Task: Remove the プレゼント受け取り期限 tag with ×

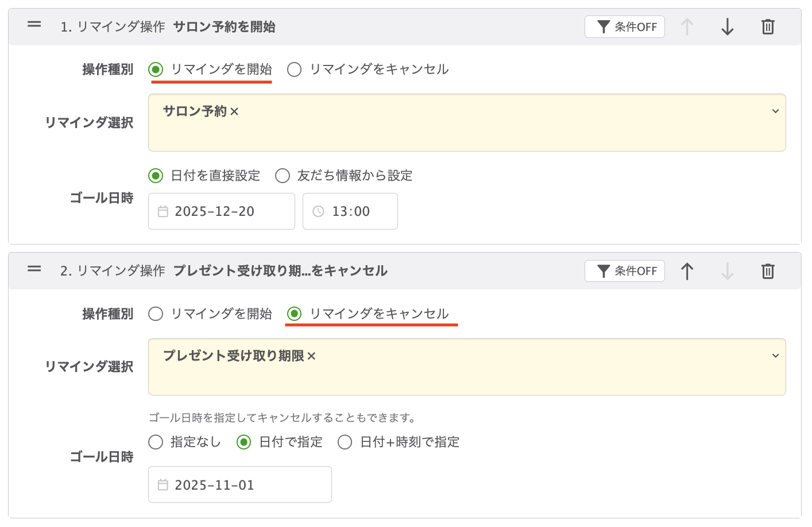Action: coord(311,356)
